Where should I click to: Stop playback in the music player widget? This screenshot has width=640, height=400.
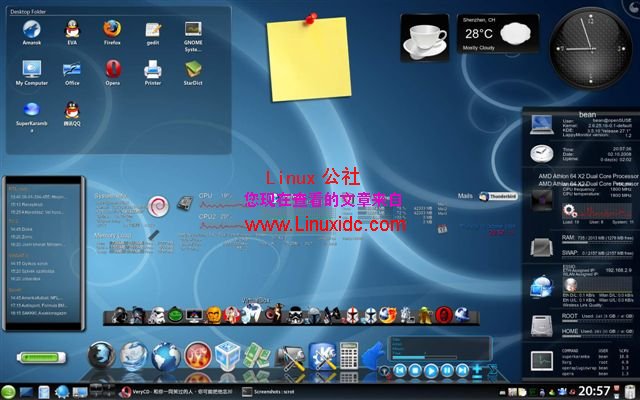coord(415,370)
